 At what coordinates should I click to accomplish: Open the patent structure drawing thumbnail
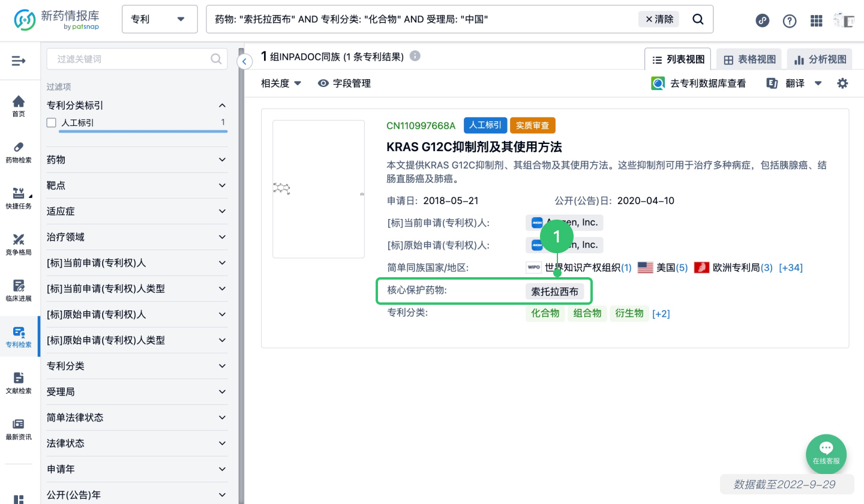pos(319,189)
